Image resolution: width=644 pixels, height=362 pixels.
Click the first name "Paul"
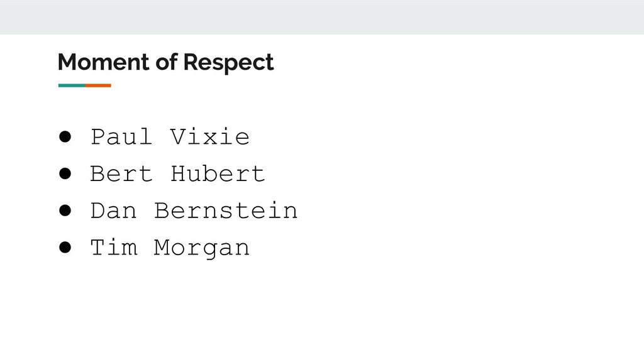121,136
